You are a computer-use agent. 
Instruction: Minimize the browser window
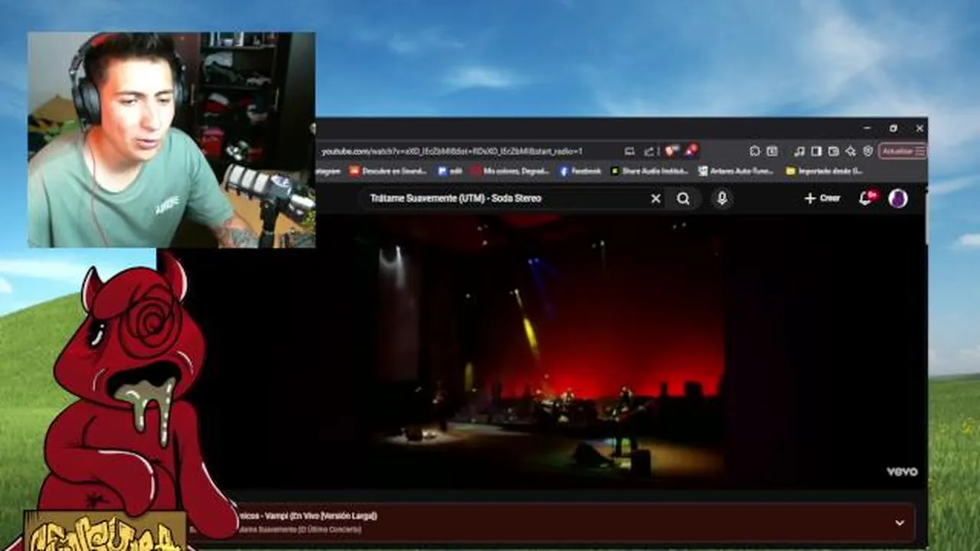pos(867,128)
